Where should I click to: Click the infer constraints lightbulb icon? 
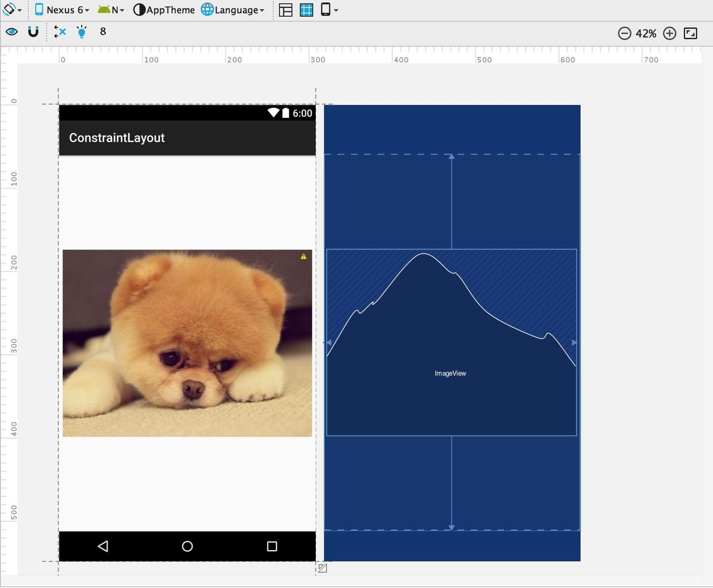[x=82, y=32]
